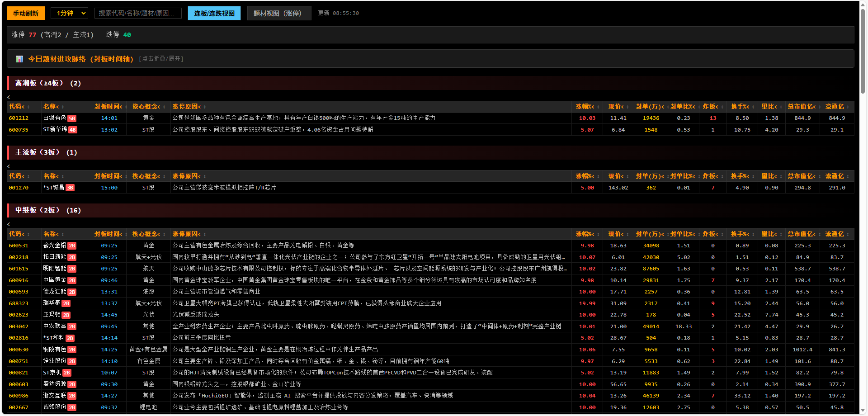Click sort arrows on 涨幅% in 高潮板 table
This screenshot has height=416, width=868.
[598, 107]
